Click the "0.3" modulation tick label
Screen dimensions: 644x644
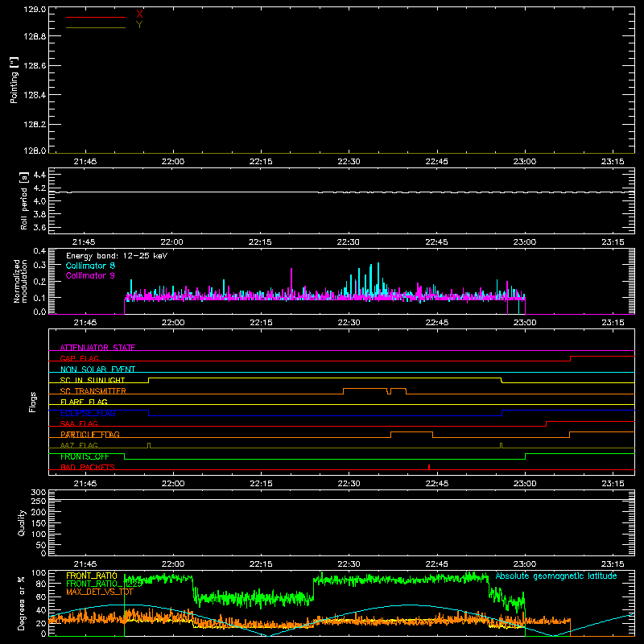coord(39,266)
